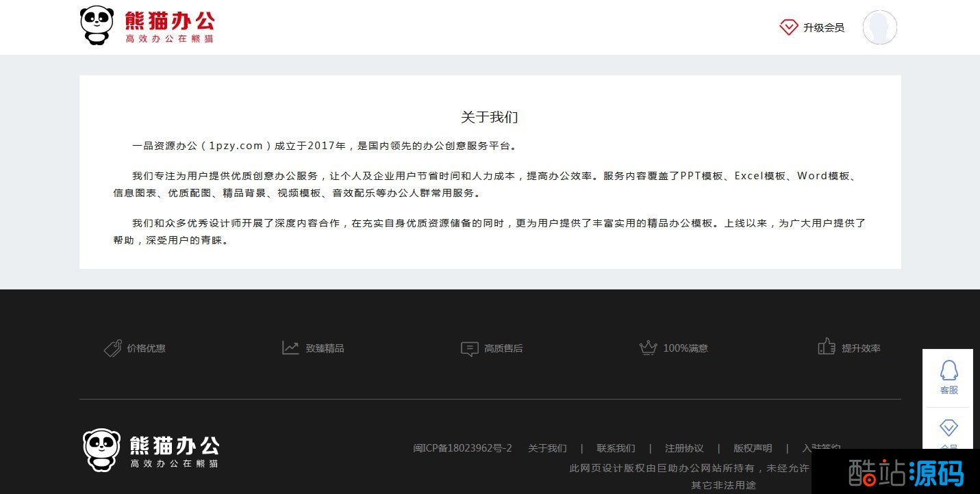Viewport: 980px width, 494px height.
Task: Click the chat bubble icon for 高质售后
Action: pyautogui.click(x=469, y=349)
